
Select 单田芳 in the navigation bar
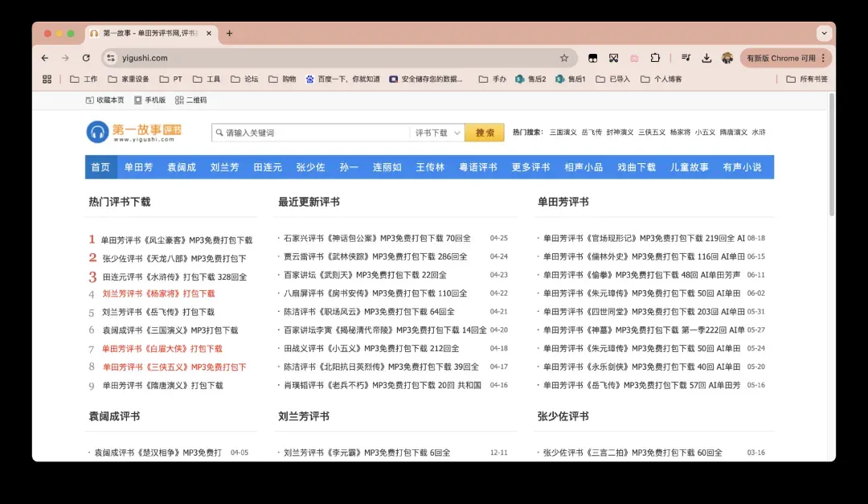[x=138, y=167]
